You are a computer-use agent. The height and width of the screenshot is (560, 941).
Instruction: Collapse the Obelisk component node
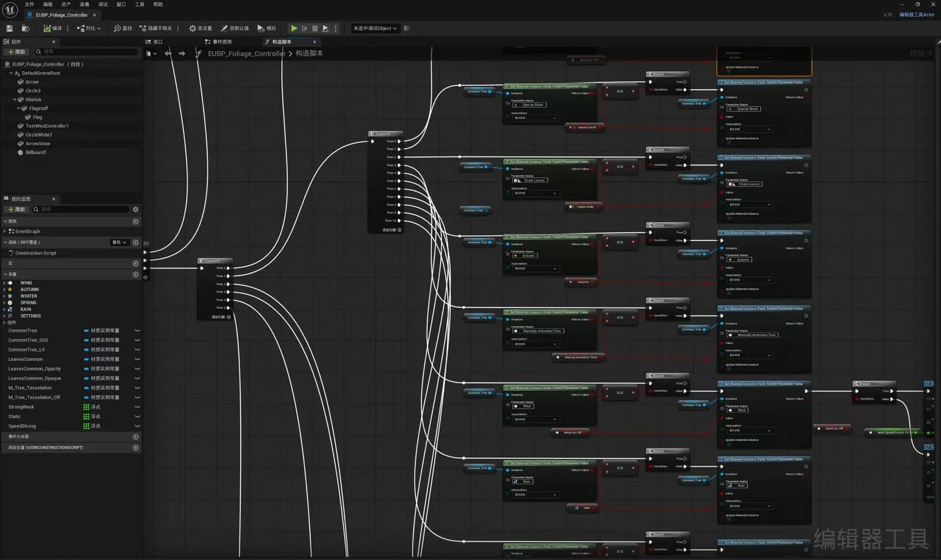coord(15,99)
